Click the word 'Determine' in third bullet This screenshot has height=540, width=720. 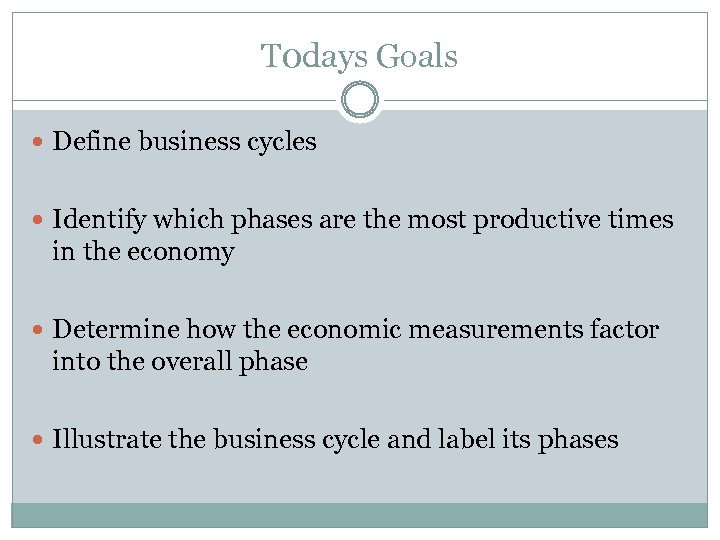click(x=112, y=330)
